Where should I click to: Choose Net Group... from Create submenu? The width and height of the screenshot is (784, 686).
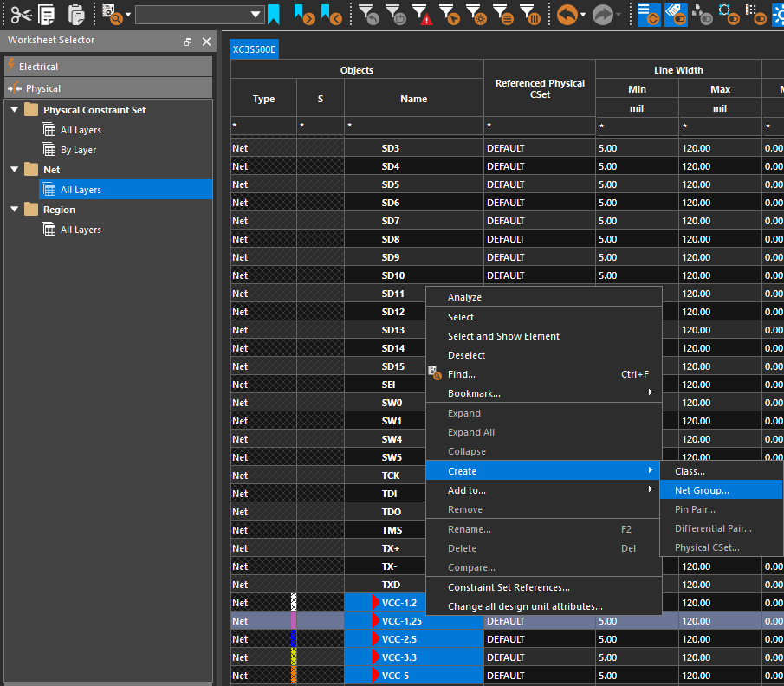coord(702,490)
